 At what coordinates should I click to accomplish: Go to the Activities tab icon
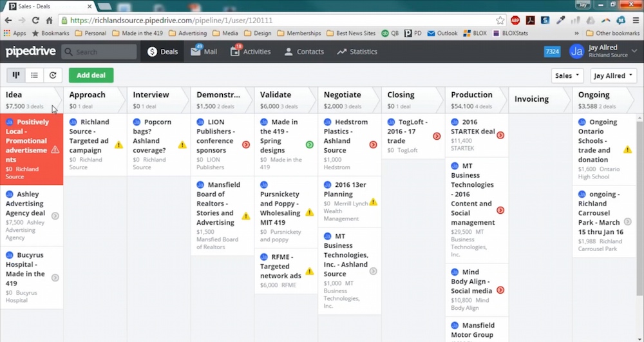(x=235, y=52)
